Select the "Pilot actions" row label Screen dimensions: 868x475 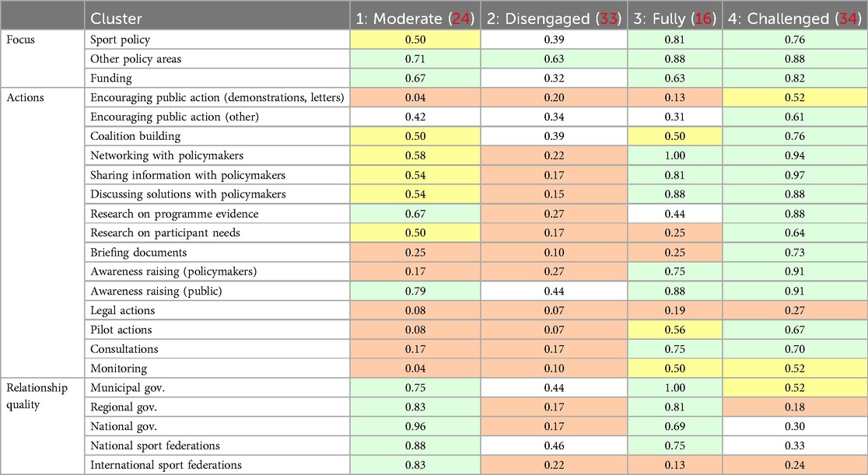click(121, 330)
